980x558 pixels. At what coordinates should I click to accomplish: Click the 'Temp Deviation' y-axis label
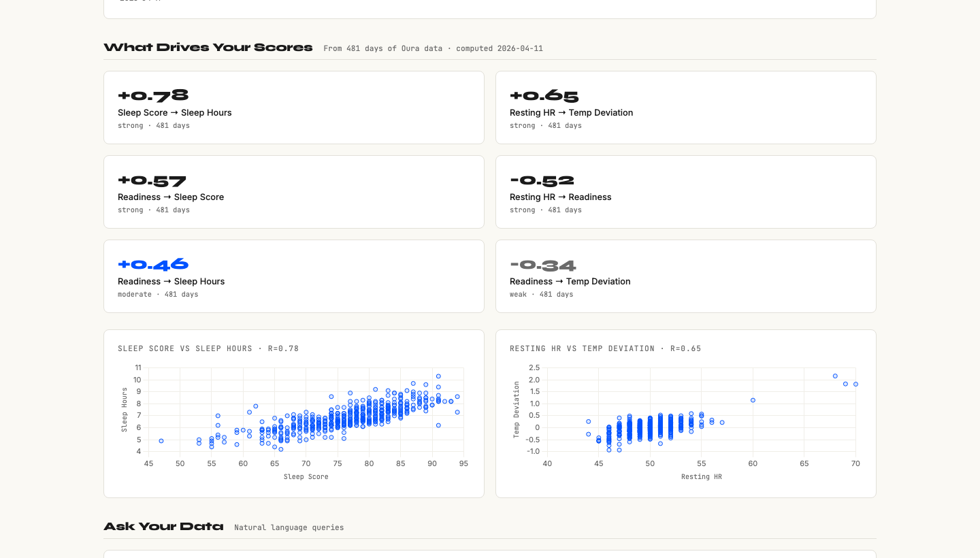coord(517,410)
